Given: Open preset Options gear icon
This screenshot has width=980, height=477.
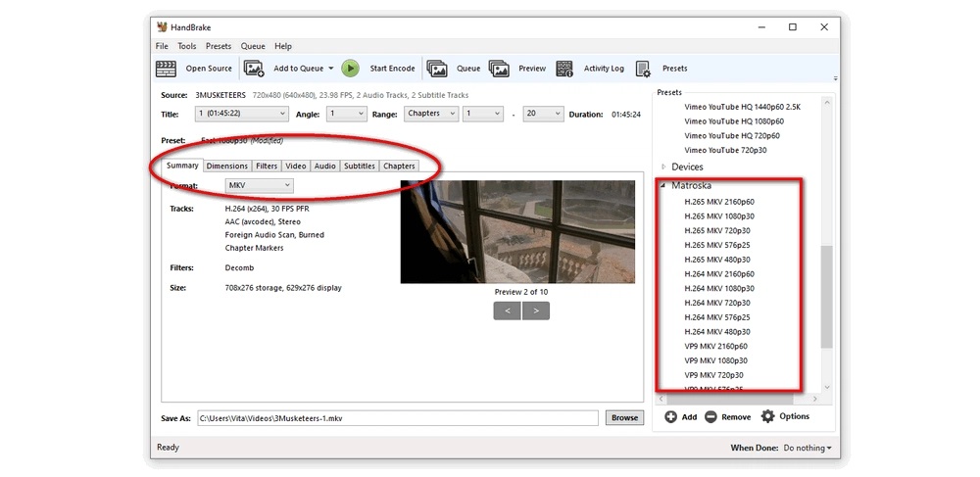Looking at the screenshot, I should tap(767, 416).
